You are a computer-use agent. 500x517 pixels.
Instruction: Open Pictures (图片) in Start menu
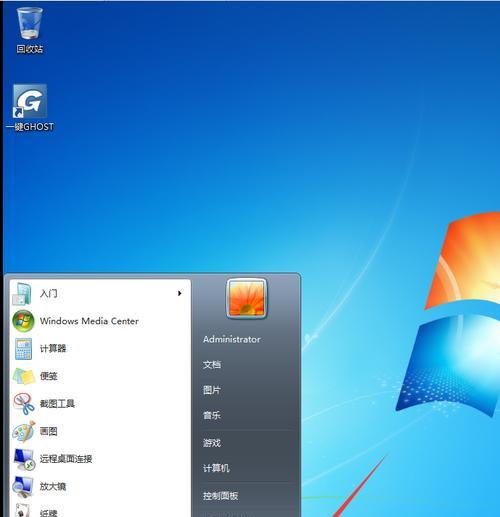coord(212,390)
